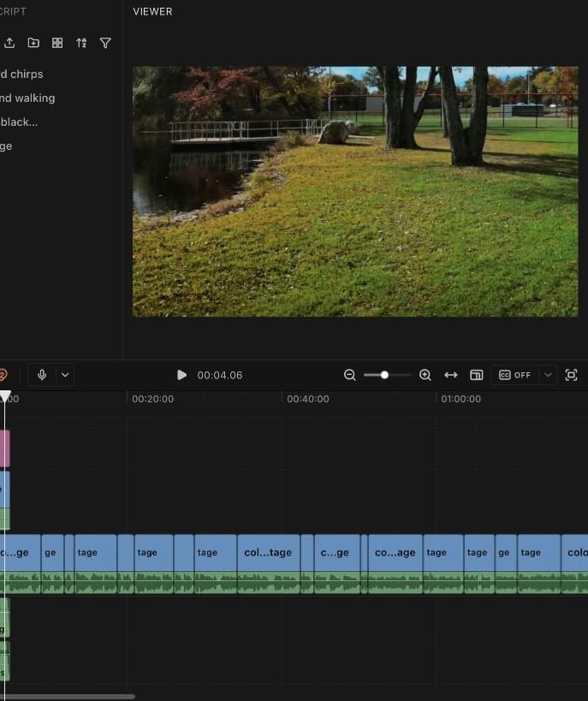This screenshot has width=588, height=701.
Task: Select the 'tage' clip directly after 'co...age'
Action: point(443,553)
